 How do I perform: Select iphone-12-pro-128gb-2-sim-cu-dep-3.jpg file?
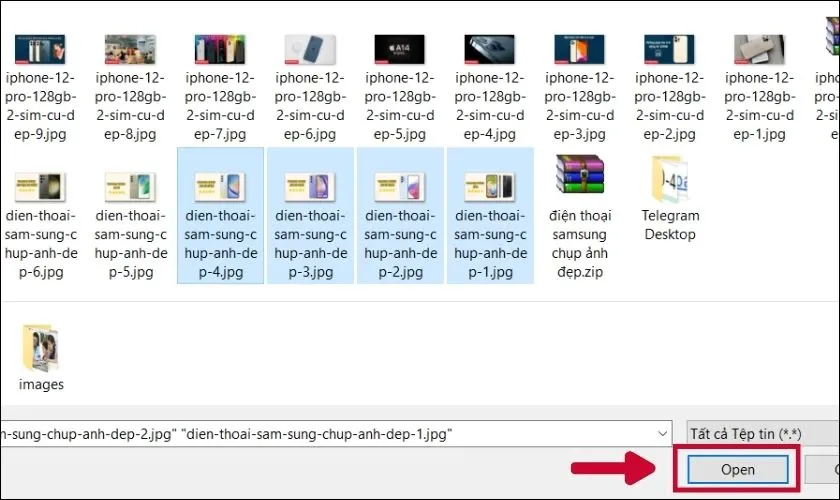click(581, 48)
